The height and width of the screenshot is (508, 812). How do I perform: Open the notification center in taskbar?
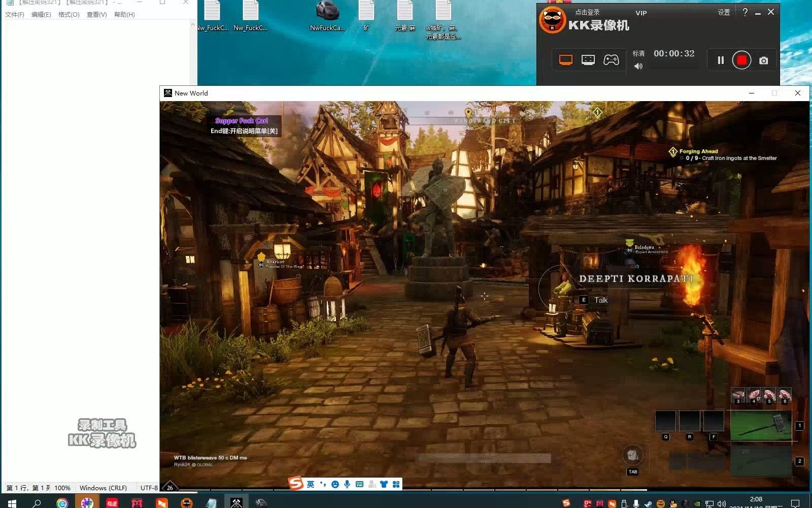(795, 503)
